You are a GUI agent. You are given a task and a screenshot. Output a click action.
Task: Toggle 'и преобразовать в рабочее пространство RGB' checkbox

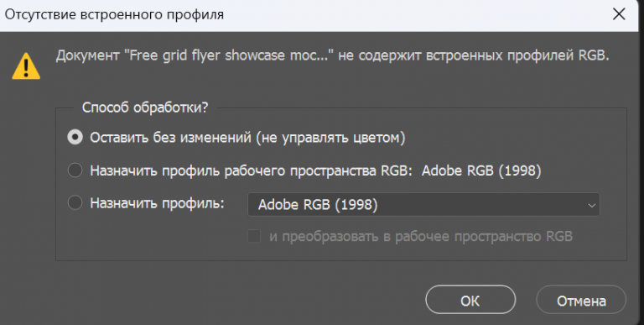pos(254,236)
